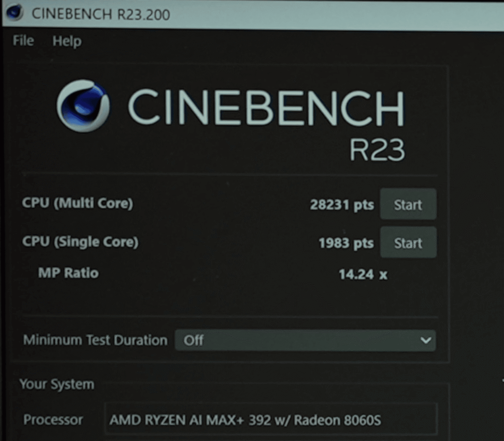Click the MP Ratio value 14.24 x
The image size is (504, 441).
pyautogui.click(x=362, y=274)
